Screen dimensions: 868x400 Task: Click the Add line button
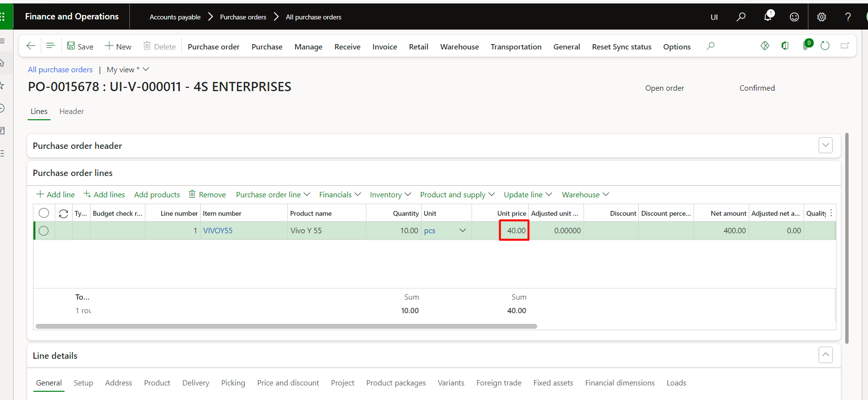[x=56, y=194]
